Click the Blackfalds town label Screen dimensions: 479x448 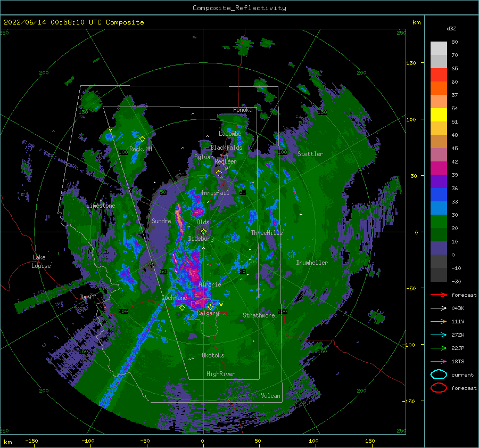[226, 148]
